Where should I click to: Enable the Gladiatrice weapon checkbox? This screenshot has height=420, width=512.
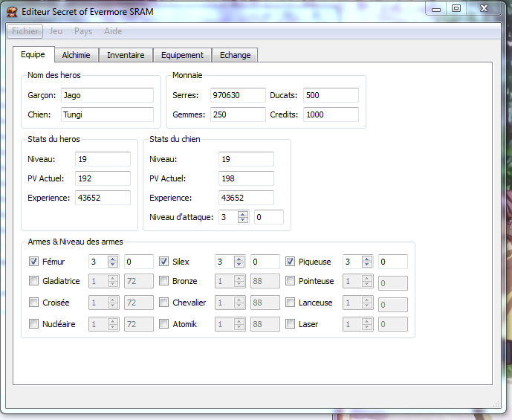tap(34, 281)
